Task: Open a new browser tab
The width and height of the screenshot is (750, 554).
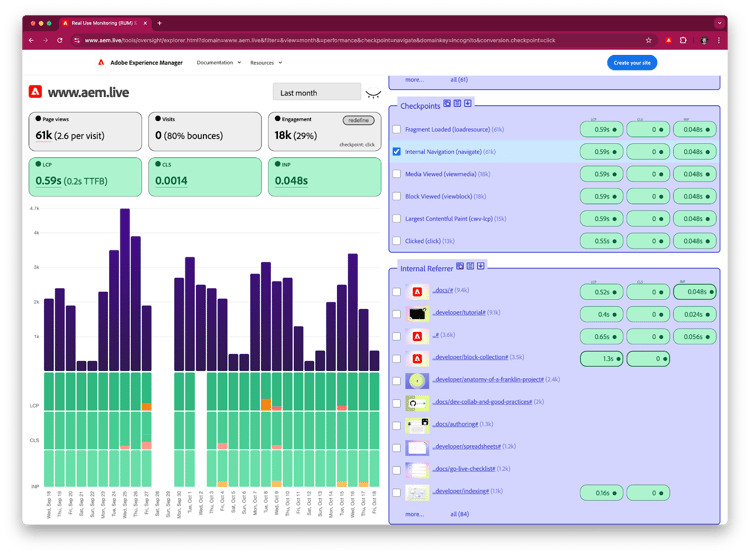Action: pos(159,23)
